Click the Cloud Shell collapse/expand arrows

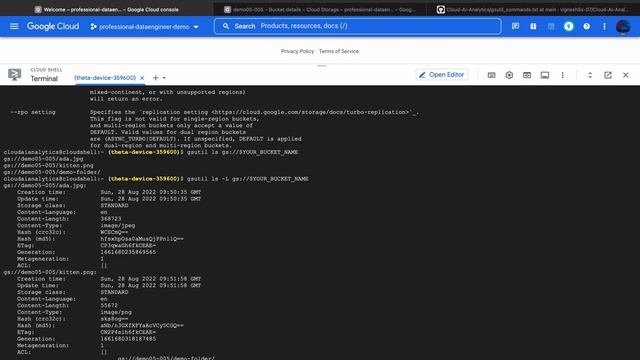pyautogui.click(x=590, y=76)
